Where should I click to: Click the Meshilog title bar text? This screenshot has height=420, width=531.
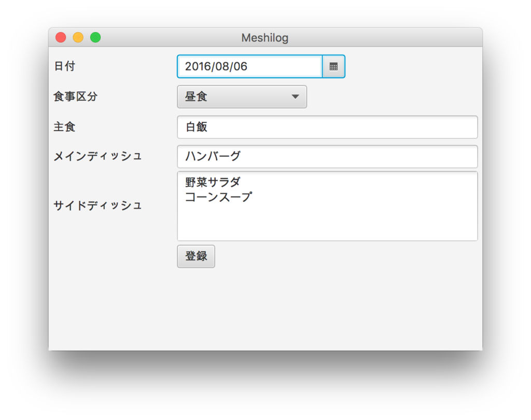click(x=265, y=38)
